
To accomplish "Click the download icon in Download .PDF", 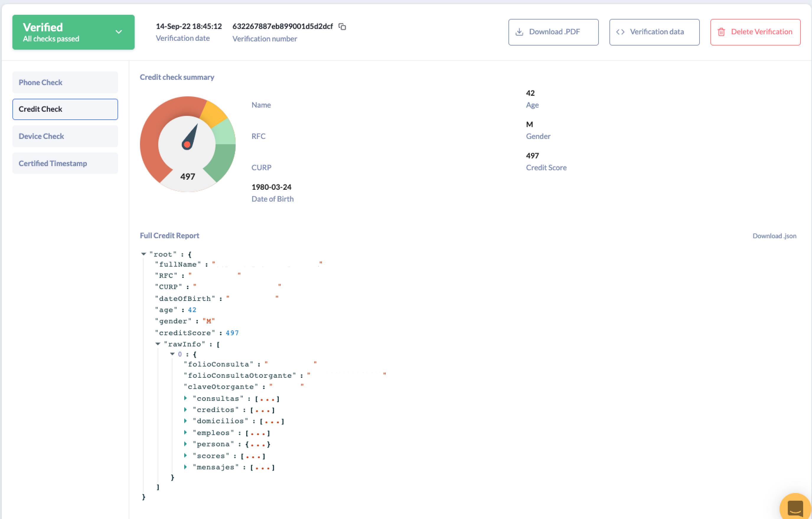I will point(519,32).
